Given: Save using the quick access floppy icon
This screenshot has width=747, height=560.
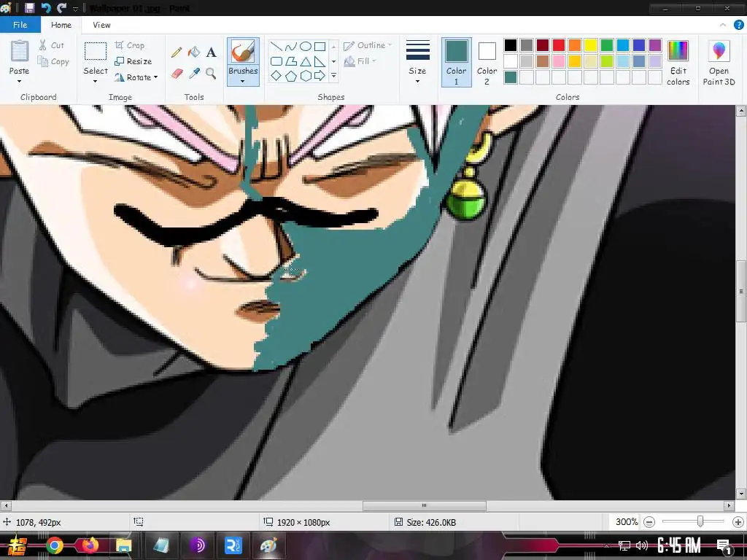Looking at the screenshot, I should click(29, 7).
